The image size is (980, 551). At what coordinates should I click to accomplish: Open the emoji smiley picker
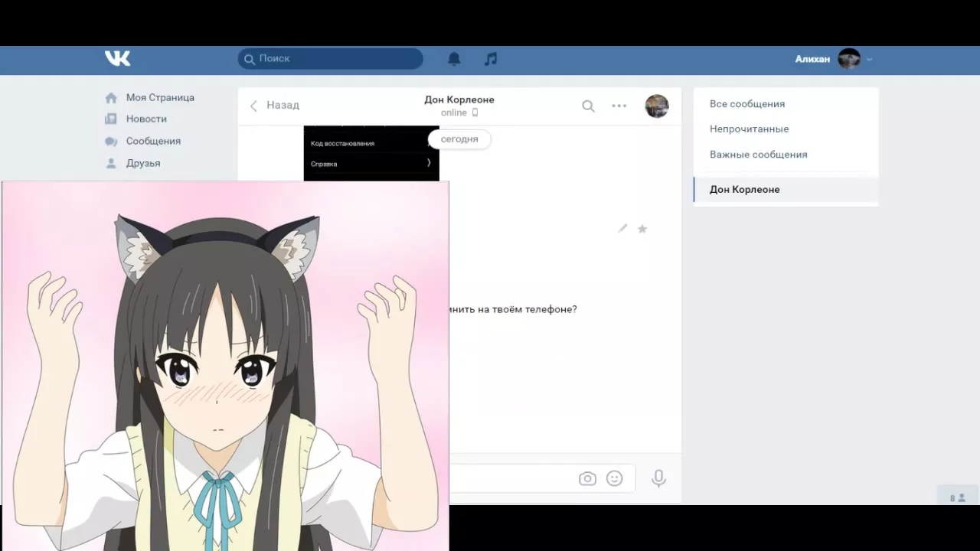pos(614,478)
